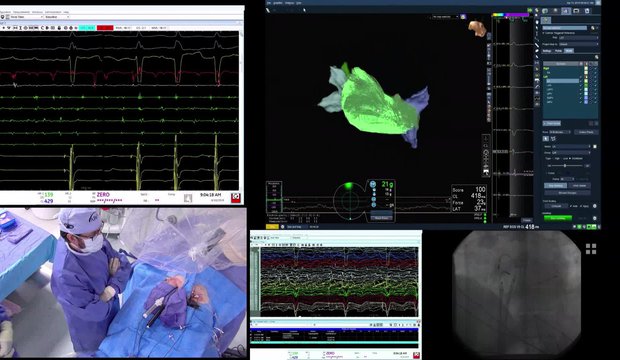Open the third icon tab at top of right panel
Image resolution: width=620 pixels, height=360 pixels.
point(566,11)
